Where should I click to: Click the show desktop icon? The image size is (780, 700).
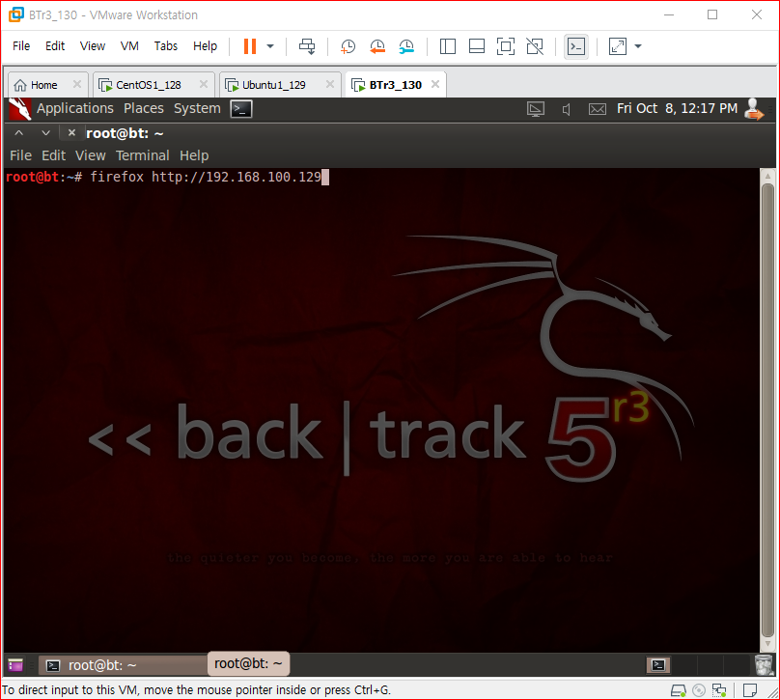[x=15, y=664]
